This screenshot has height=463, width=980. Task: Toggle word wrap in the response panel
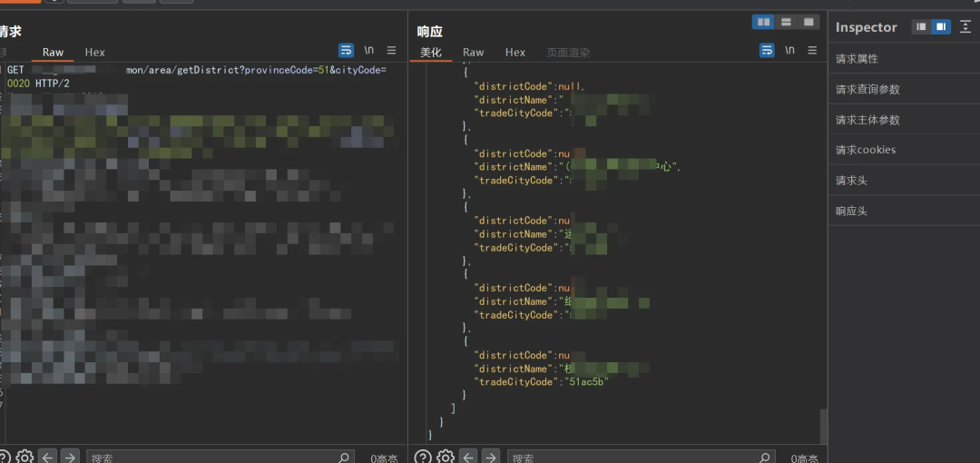pyautogui.click(x=767, y=50)
